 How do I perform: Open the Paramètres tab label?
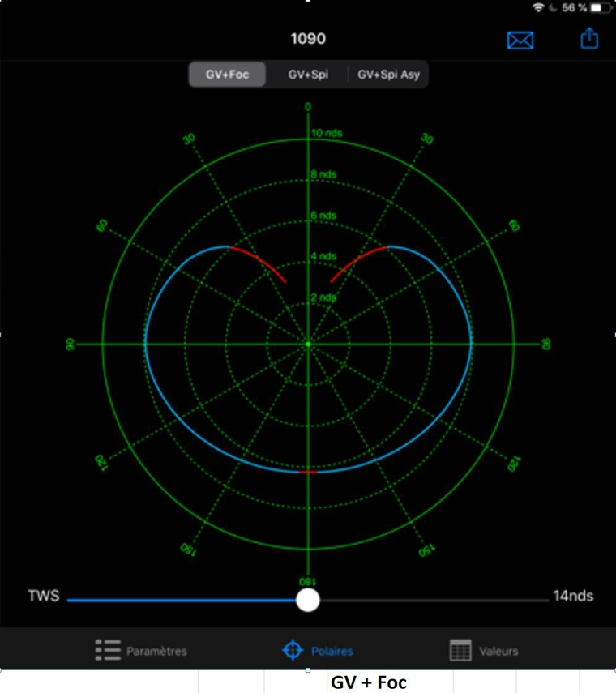[x=156, y=651]
